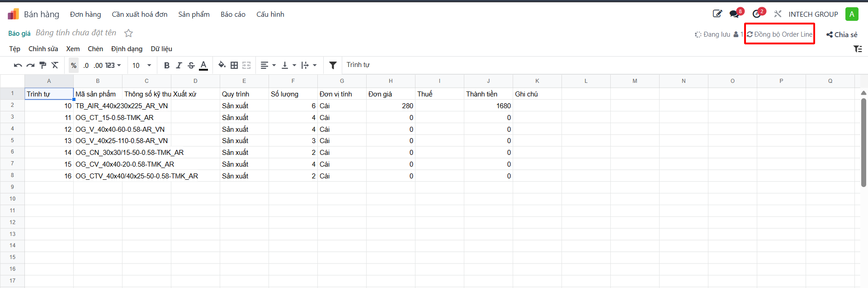Viewport: 868px width, 288px height.
Task: Open the Định dạng menu
Action: 127,49
